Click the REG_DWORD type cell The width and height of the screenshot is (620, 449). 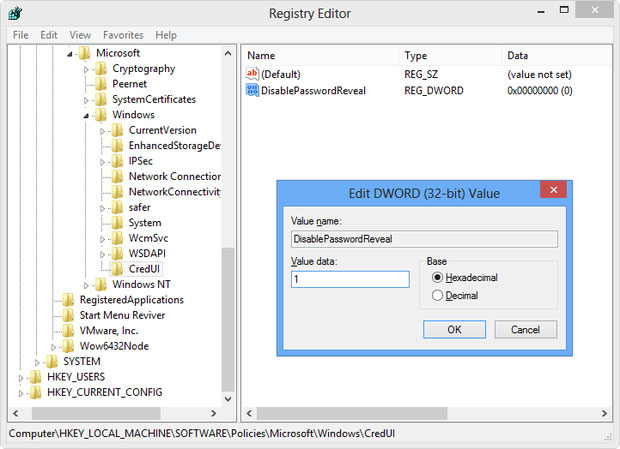[434, 91]
